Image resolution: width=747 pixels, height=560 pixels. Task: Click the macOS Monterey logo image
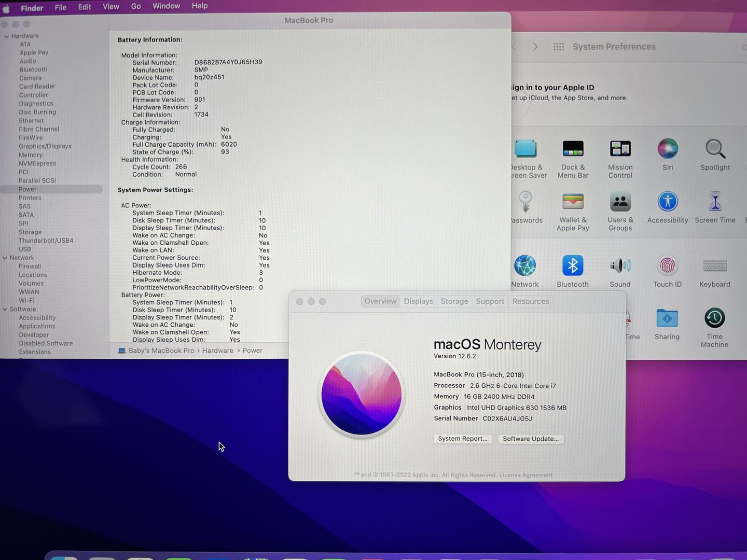tap(362, 394)
